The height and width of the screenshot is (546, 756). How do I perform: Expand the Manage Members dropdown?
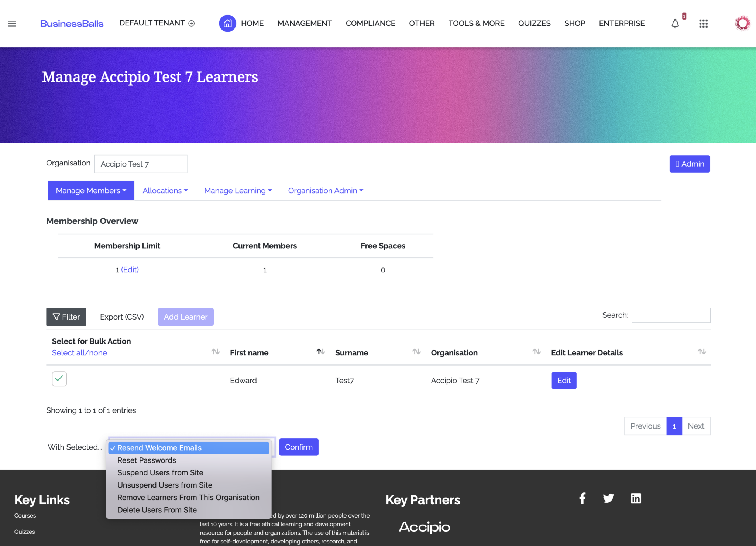91,191
